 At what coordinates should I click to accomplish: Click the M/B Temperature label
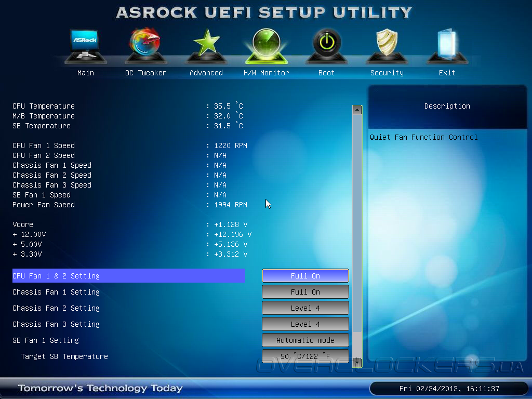coord(44,116)
